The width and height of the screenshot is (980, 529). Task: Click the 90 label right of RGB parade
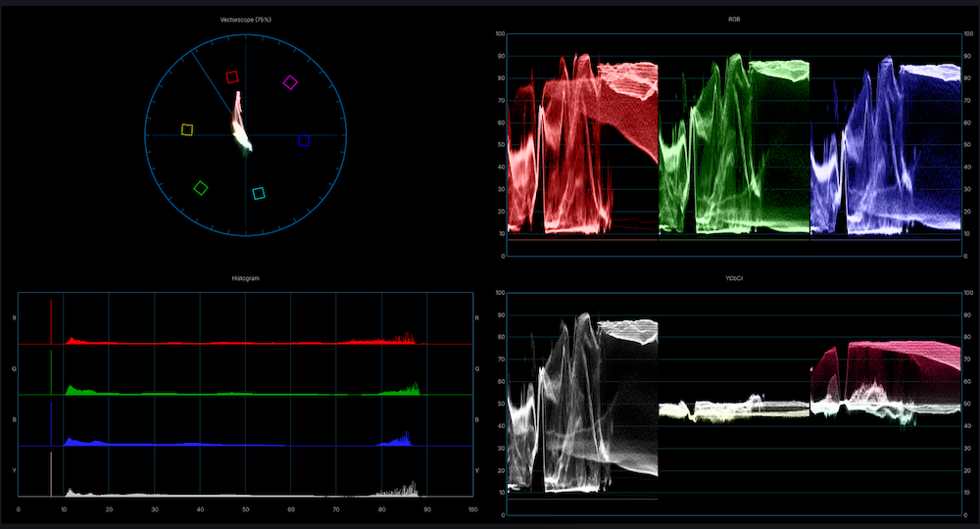[x=967, y=56]
